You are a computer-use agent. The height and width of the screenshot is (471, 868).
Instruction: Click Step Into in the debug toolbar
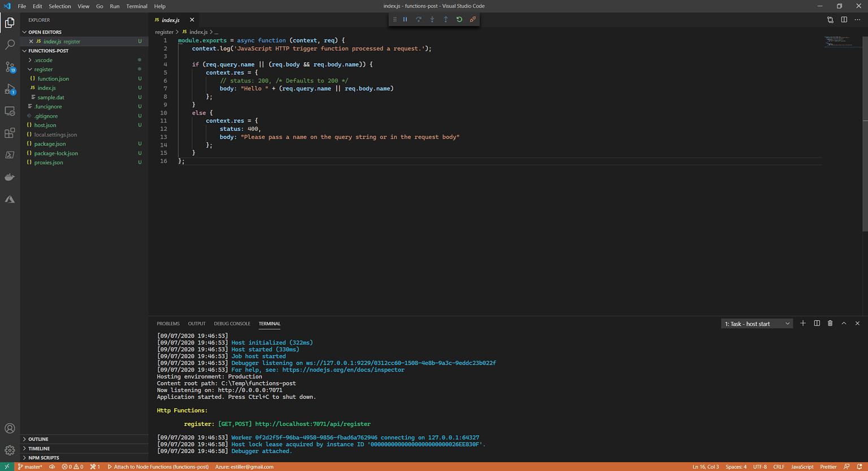tap(432, 19)
